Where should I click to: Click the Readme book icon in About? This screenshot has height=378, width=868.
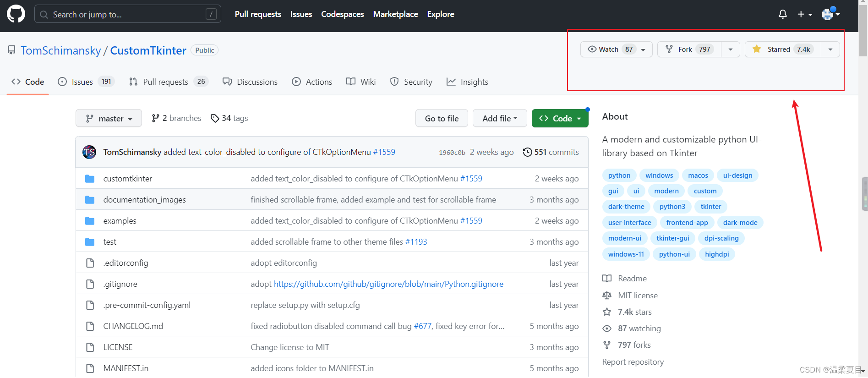[x=607, y=279]
